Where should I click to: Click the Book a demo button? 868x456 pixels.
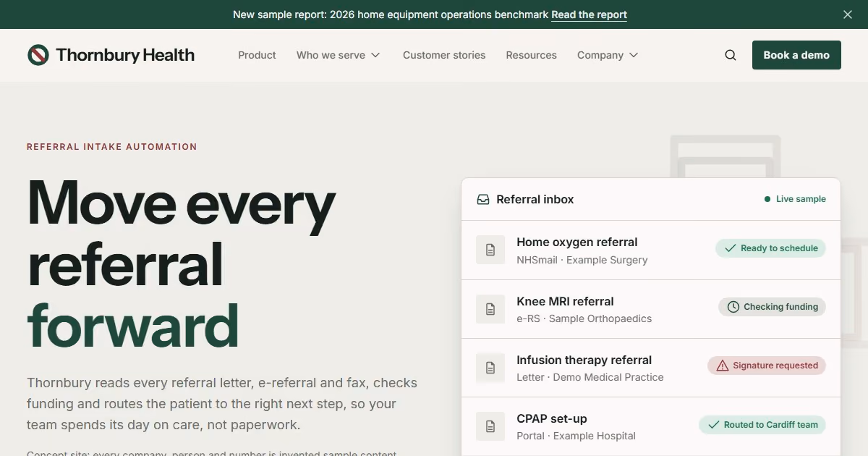pyautogui.click(x=796, y=55)
